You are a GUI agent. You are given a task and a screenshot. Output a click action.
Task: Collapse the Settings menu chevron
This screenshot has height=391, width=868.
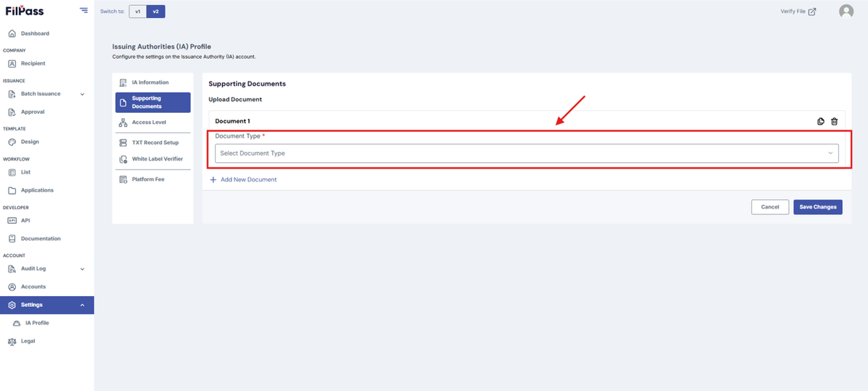[x=82, y=305]
